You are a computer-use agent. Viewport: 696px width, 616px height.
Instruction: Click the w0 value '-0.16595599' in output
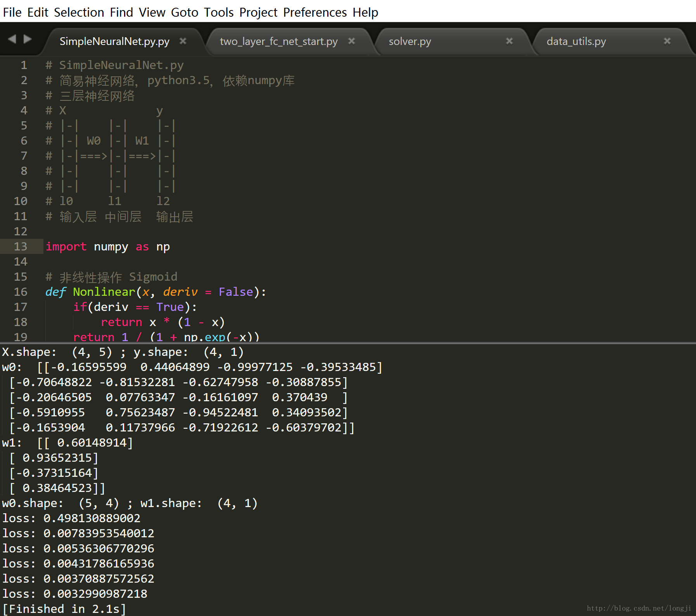[x=89, y=367]
